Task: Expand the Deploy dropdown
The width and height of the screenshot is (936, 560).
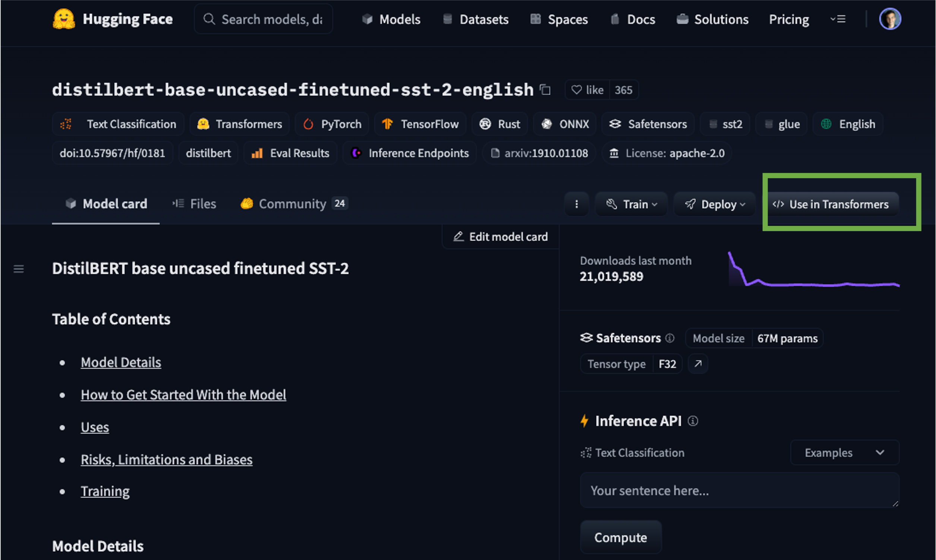Action: click(715, 204)
